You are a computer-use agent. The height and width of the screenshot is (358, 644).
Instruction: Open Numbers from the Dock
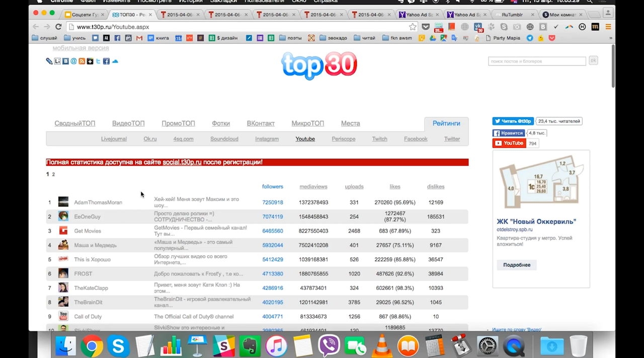tap(171, 346)
